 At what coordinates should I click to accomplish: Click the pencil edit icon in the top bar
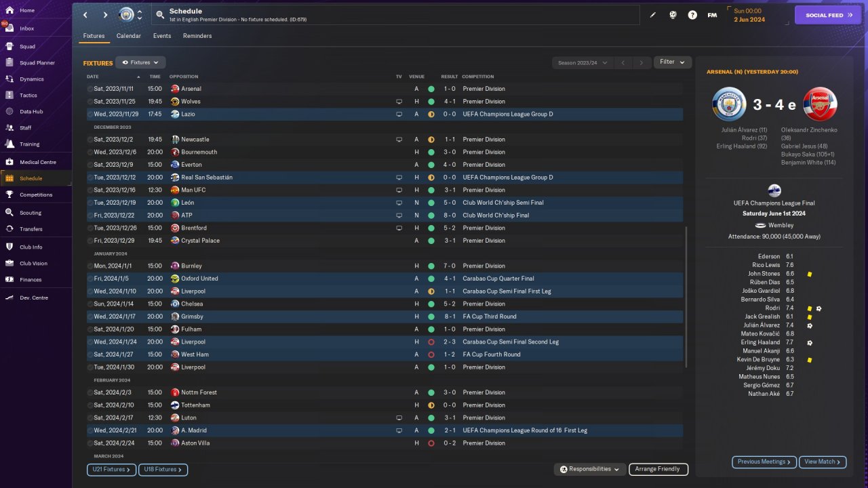click(653, 15)
